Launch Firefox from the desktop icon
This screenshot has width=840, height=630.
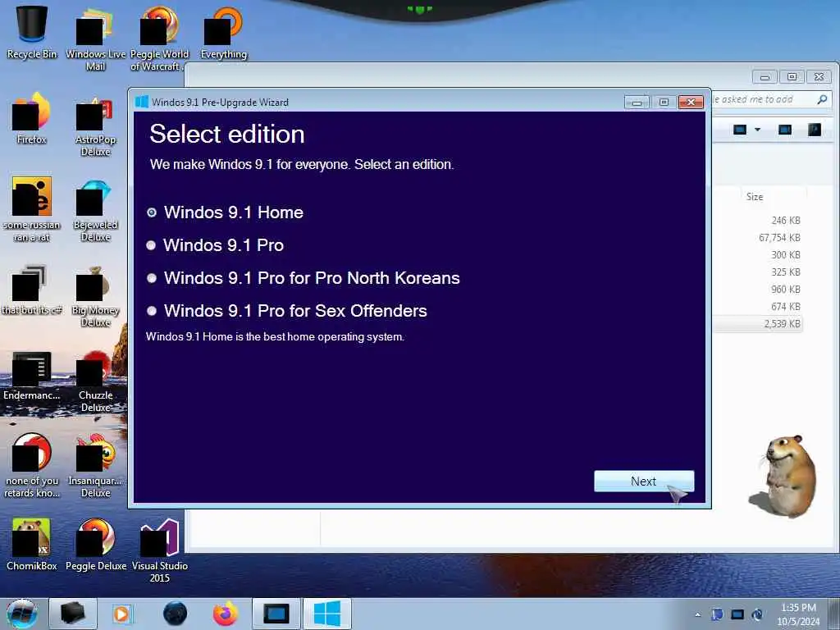click(x=32, y=118)
